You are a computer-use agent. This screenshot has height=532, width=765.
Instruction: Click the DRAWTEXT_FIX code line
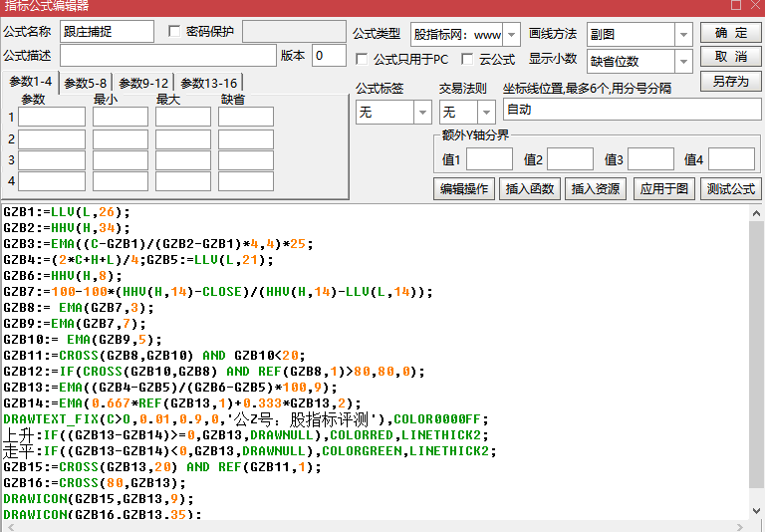click(x=246, y=419)
